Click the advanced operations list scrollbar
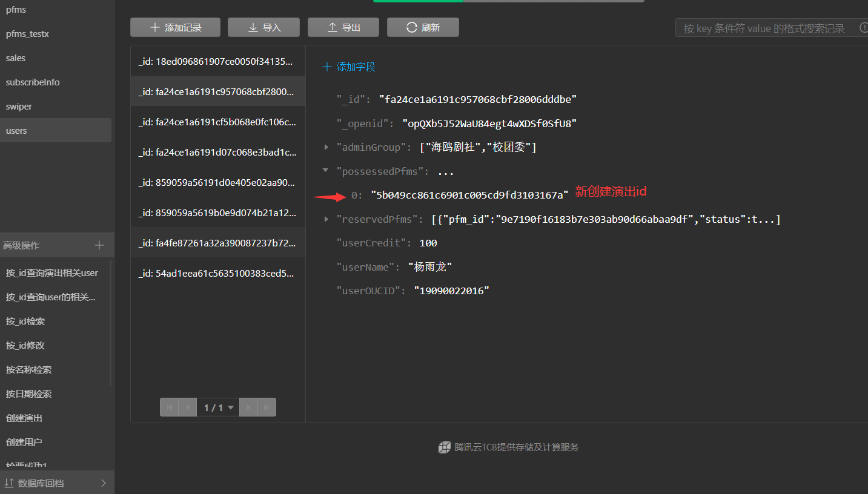 coord(110,324)
